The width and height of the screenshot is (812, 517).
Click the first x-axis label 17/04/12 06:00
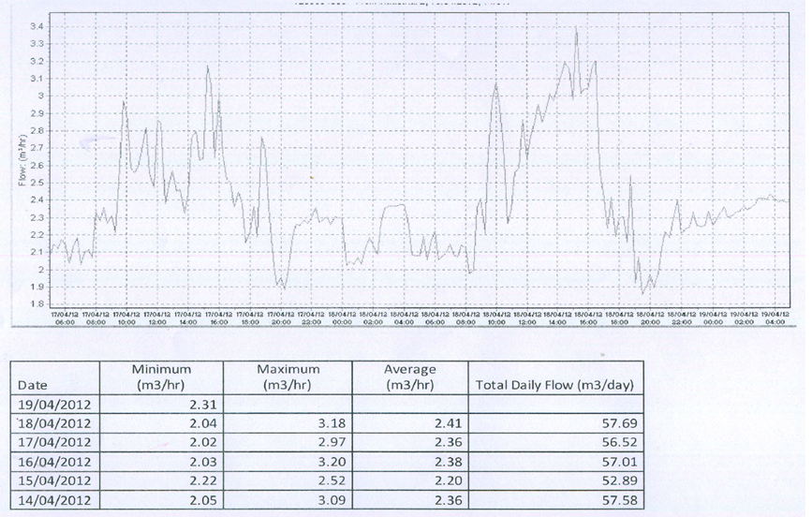(x=64, y=317)
